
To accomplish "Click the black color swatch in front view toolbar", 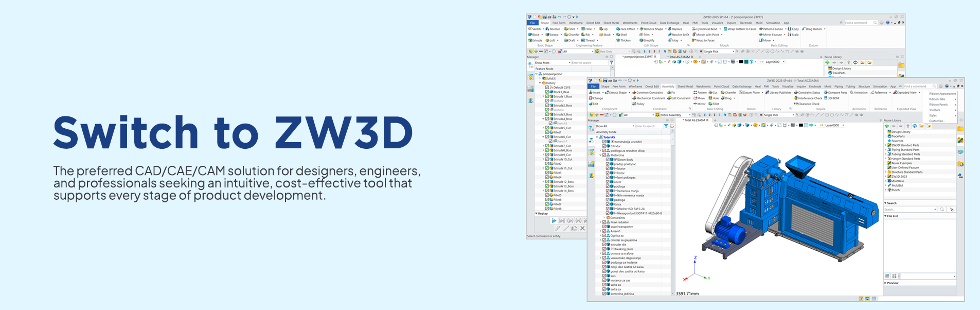I will 801,125.
